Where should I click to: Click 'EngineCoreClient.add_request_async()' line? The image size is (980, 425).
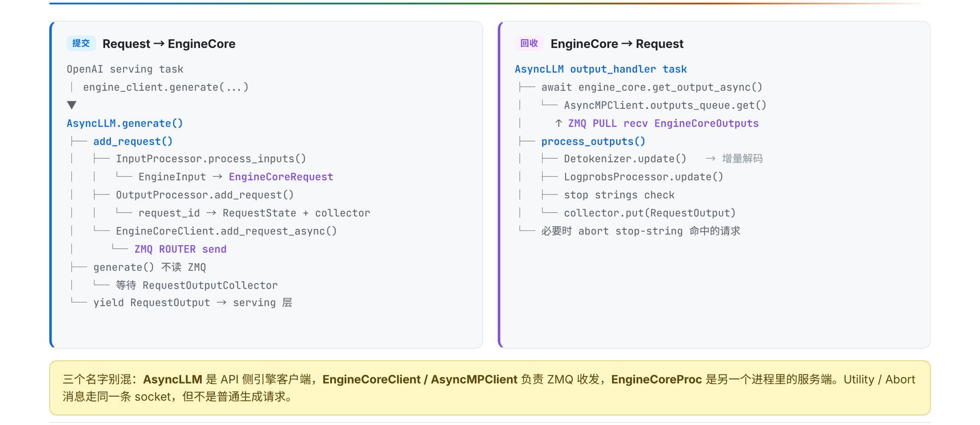[x=226, y=231]
